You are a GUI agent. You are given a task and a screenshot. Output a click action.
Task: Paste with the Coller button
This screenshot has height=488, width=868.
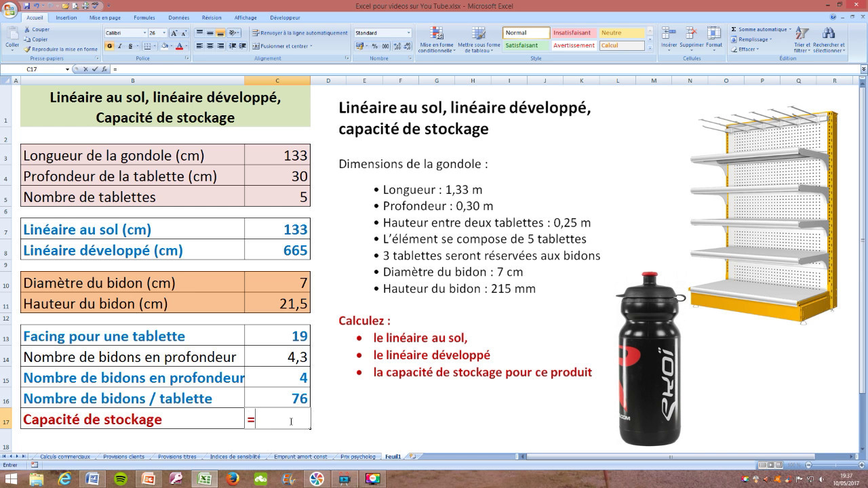click(12, 39)
